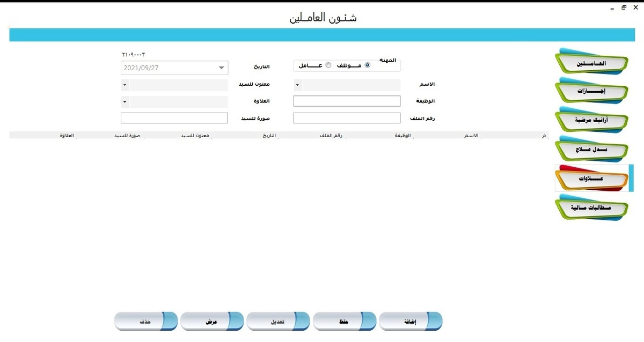Screen dimensions: 644x342
Task: Click inside the رقم الملف file number field
Action: 346,118
